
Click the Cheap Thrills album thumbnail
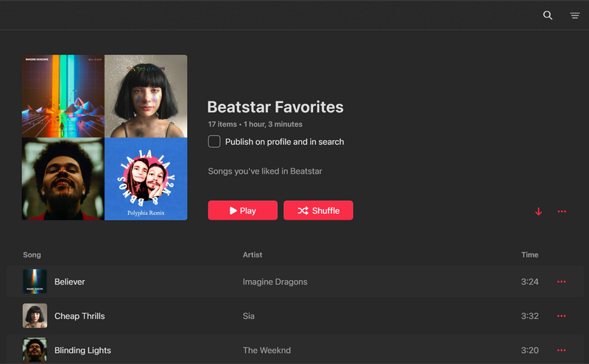(x=35, y=316)
